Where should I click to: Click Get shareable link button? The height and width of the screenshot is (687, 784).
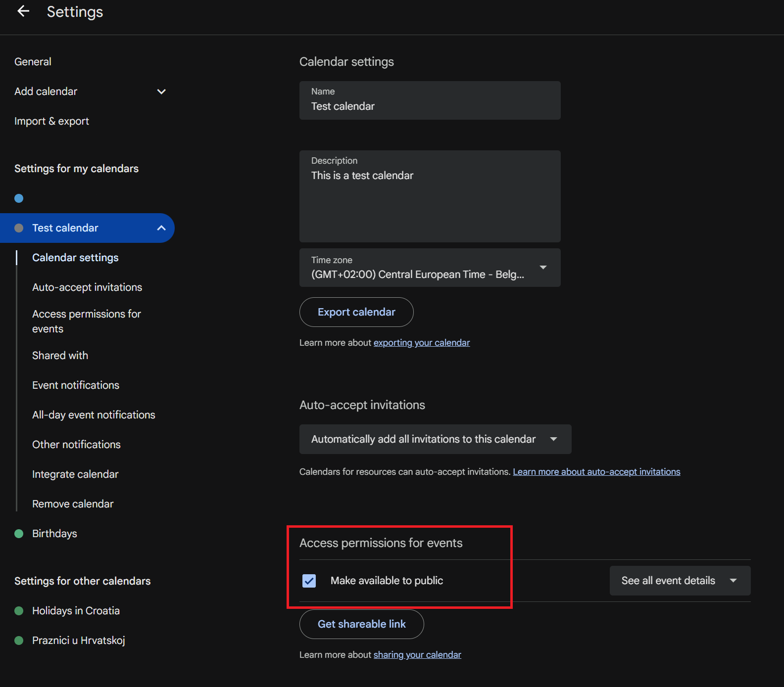pyautogui.click(x=361, y=624)
